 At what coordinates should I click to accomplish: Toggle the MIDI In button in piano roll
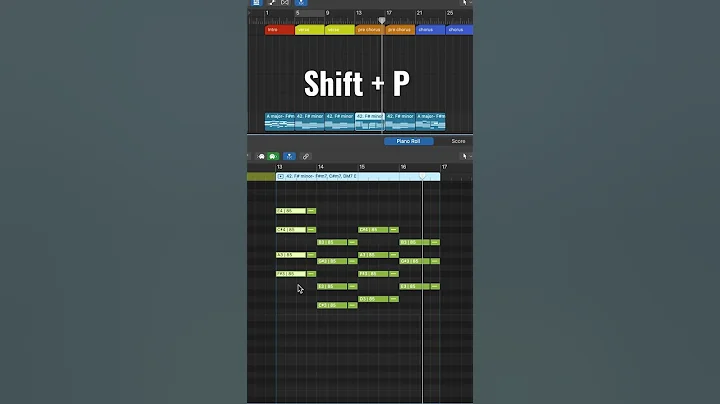pyautogui.click(x=261, y=157)
